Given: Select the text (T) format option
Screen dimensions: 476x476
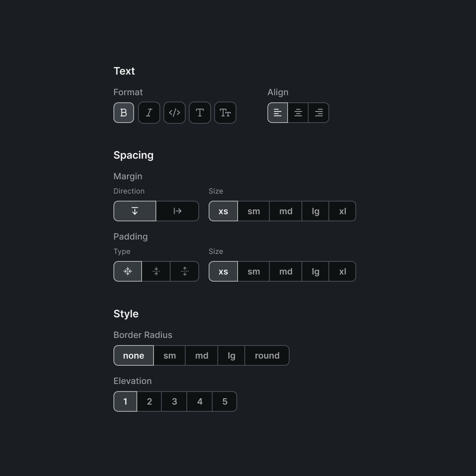Looking at the screenshot, I should coord(200,113).
